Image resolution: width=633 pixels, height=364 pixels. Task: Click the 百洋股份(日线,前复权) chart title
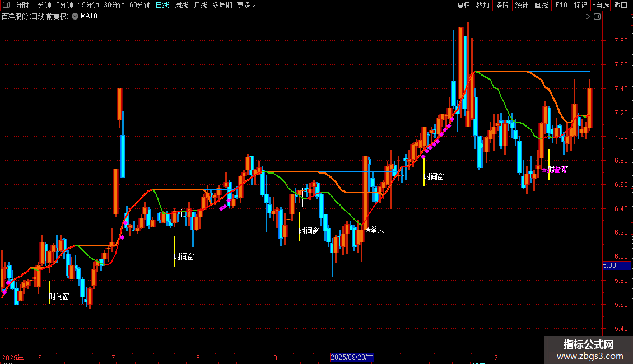point(35,17)
